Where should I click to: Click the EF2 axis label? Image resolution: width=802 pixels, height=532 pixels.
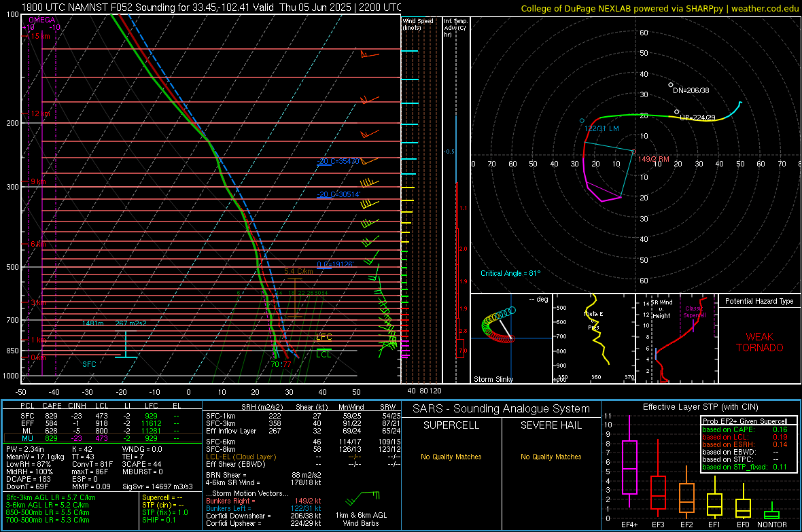[686, 525]
